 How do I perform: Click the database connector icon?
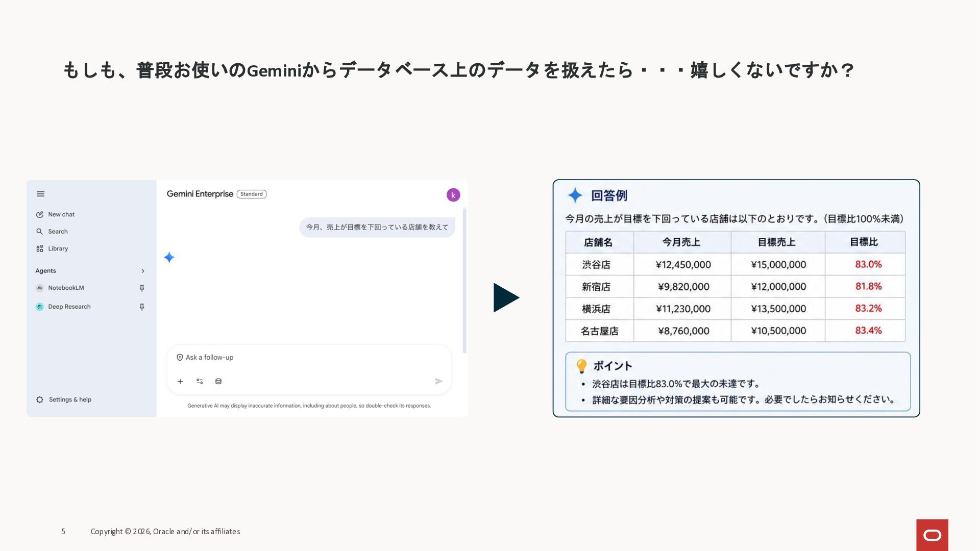(x=218, y=382)
